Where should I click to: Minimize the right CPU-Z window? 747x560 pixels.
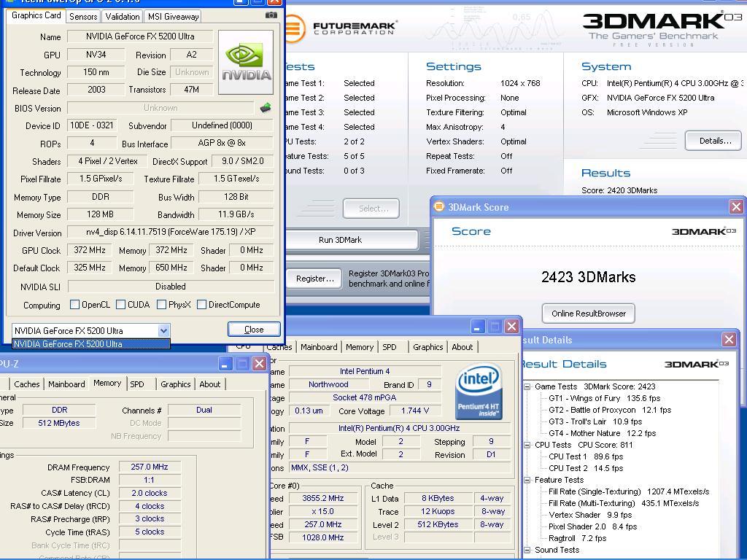point(478,326)
